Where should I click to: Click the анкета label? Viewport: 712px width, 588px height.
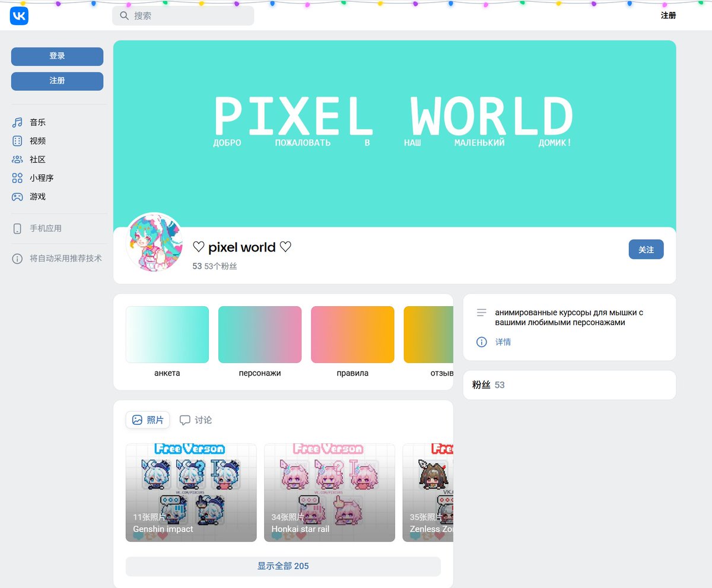[x=167, y=373]
